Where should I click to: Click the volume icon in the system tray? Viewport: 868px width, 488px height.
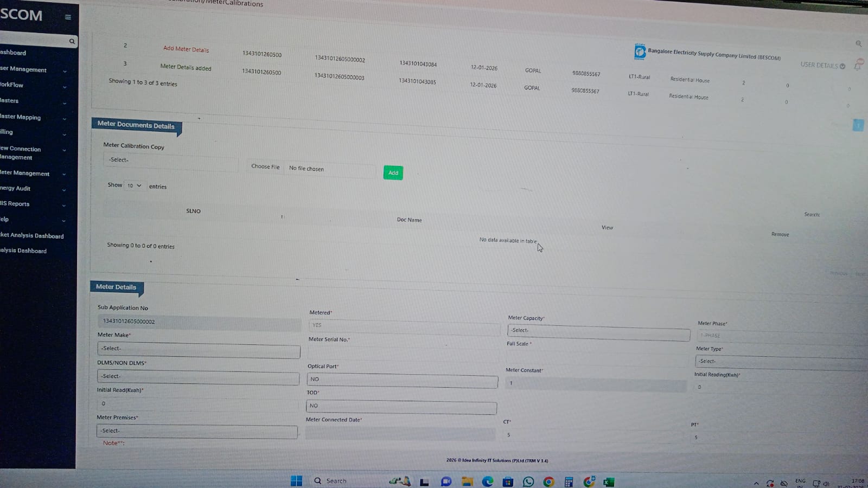pyautogui.click(x=826, y=484)
